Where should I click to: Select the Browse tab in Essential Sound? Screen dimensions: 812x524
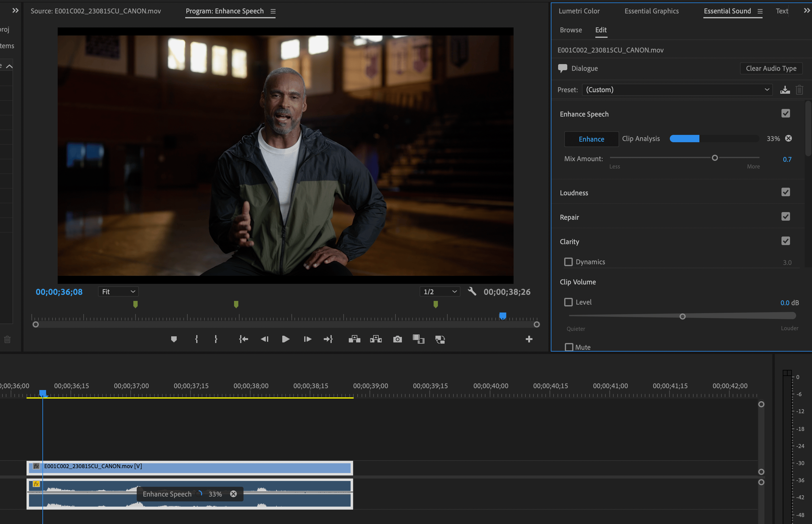[571, 29]
